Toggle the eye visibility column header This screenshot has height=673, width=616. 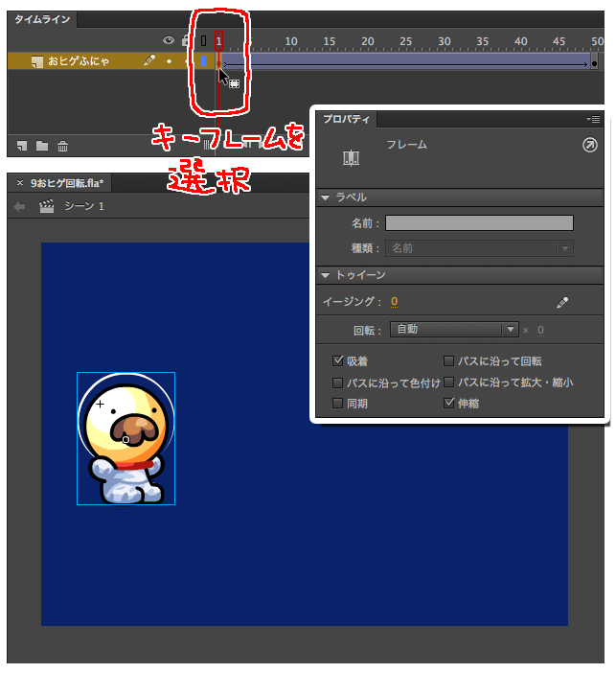169,40
